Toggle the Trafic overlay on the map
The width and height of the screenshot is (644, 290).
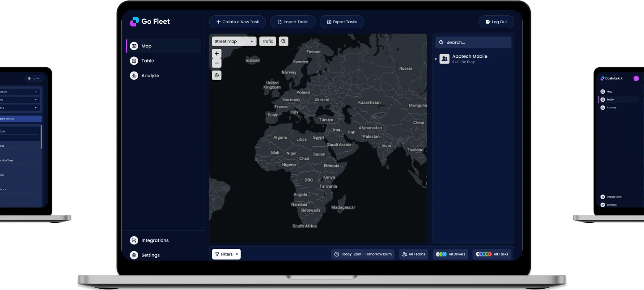coord(267,41)
